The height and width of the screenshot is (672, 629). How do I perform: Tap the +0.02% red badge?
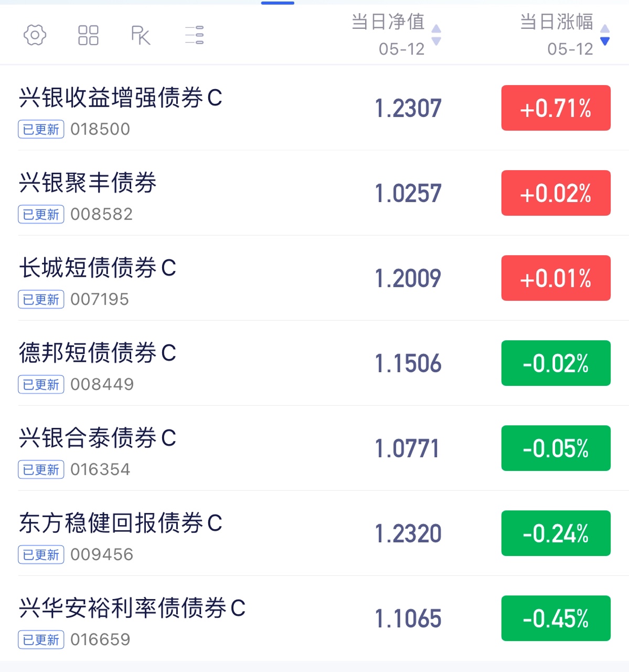coord(556,193)
